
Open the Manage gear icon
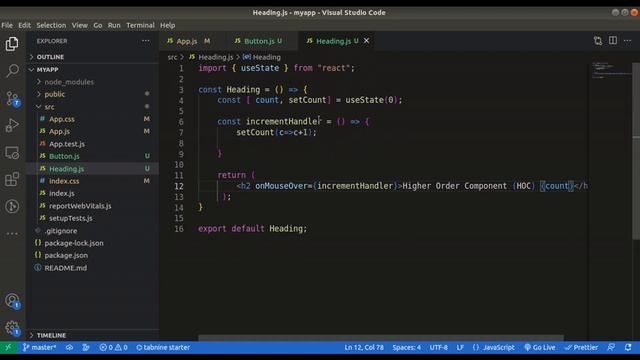pyautogui.click(x=12, y=328)
